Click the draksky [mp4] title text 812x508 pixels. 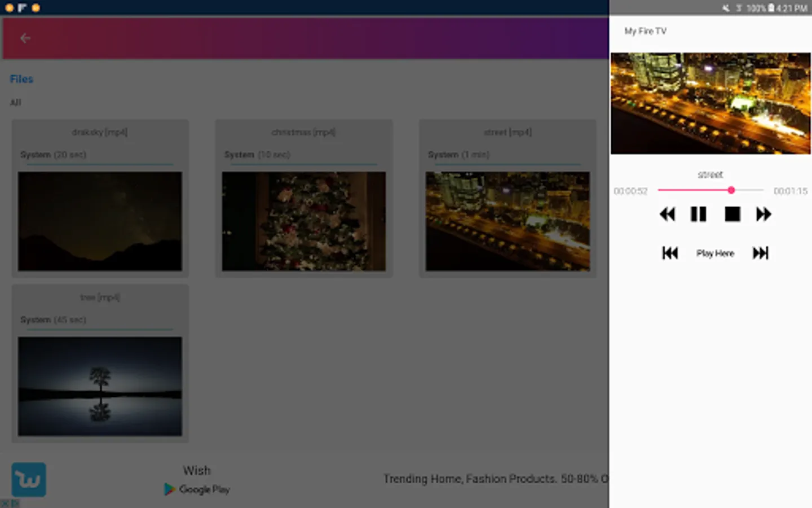100,132
